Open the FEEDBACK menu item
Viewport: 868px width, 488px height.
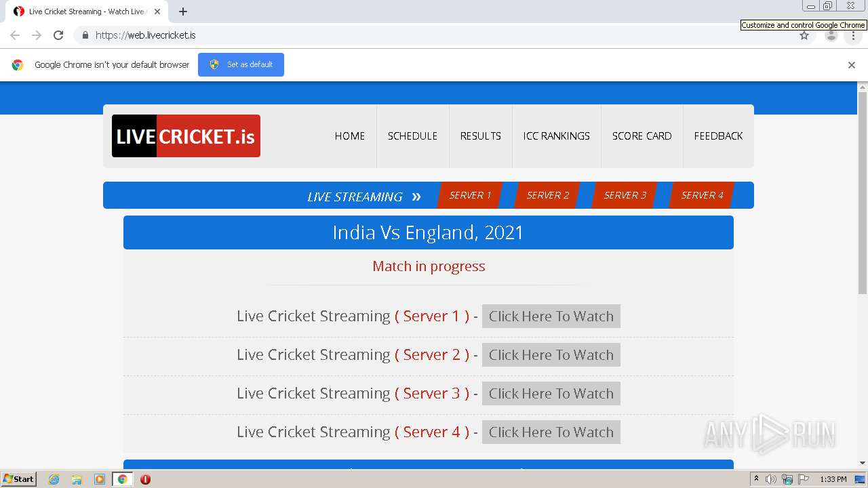click(719, 136)
